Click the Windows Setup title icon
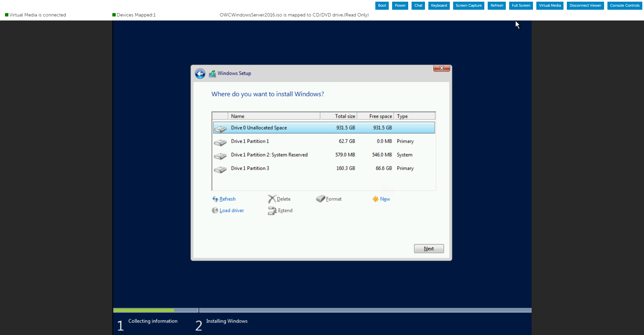This screenshot has height=335, width=644. coord(212,74)
